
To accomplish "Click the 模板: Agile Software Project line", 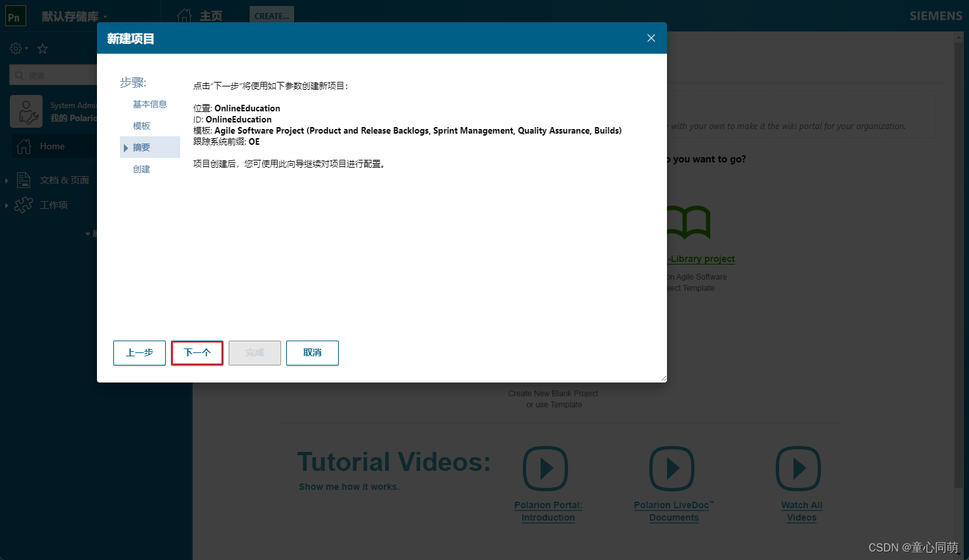I will [407, 130].
